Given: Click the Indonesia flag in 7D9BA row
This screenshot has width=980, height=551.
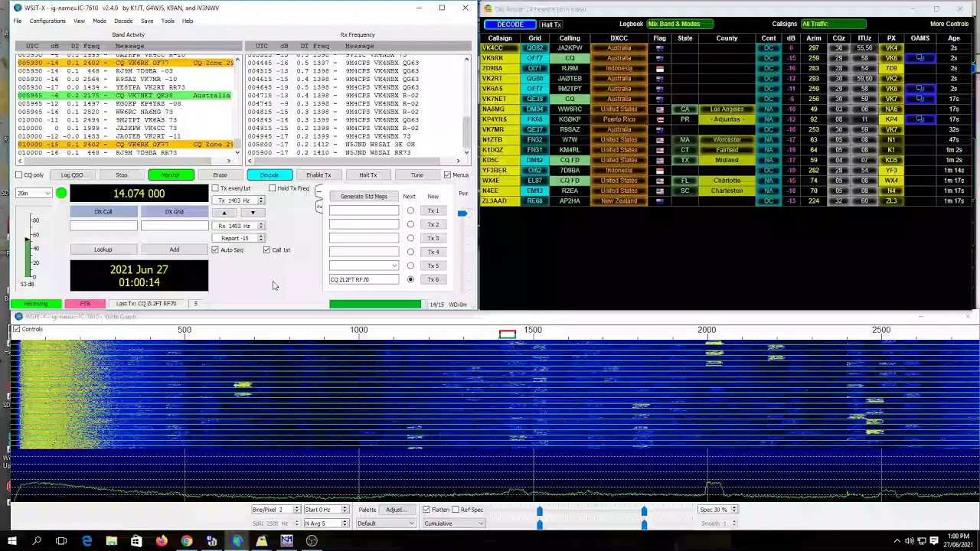Looking at the screenshot, I should (659, 68).
